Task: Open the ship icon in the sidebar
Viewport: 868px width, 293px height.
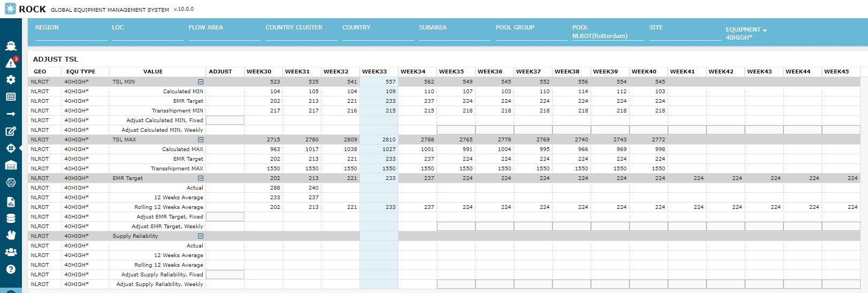Action: (x=11, y=46)
